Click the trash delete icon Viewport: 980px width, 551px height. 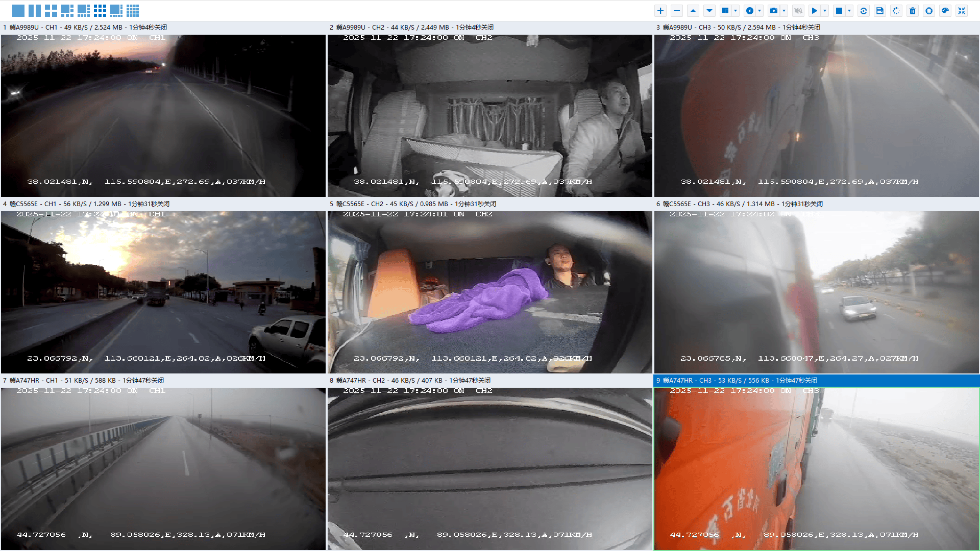(913, 11)
